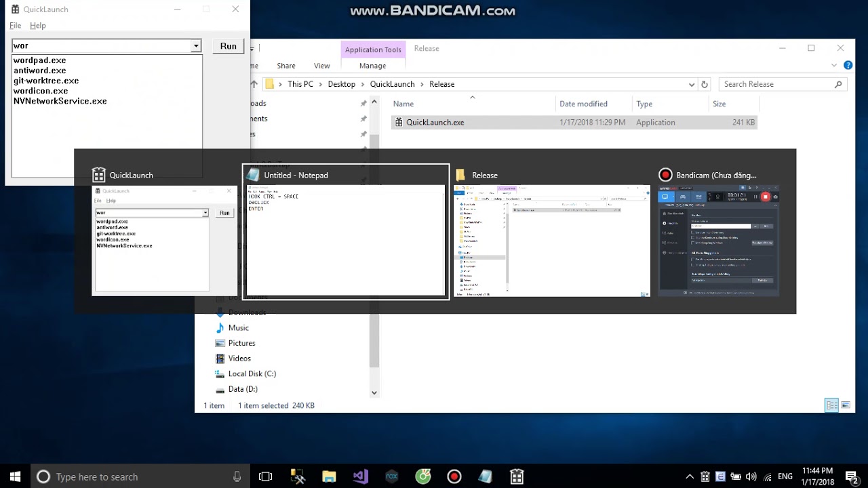Select Untitled - Notepad thumbnail in task switcher
The width and height of the screenshot is (868, 488).
coord(346,232)
